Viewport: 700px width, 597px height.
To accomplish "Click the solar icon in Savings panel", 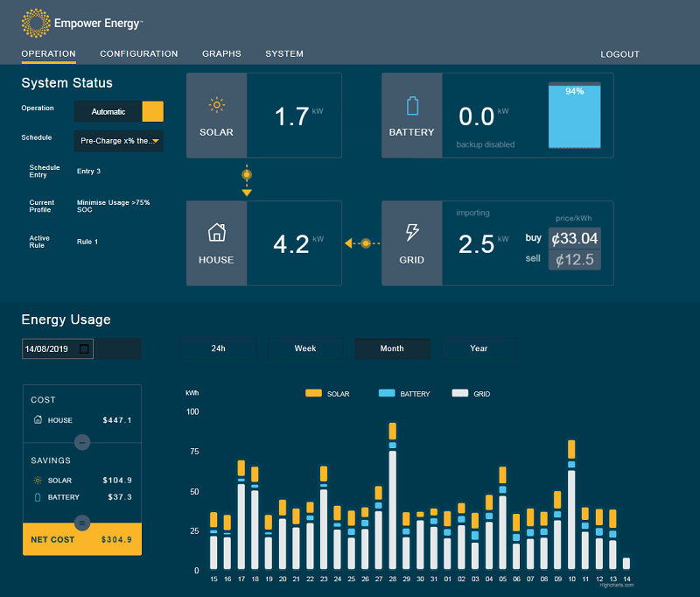I will point(38,481).
